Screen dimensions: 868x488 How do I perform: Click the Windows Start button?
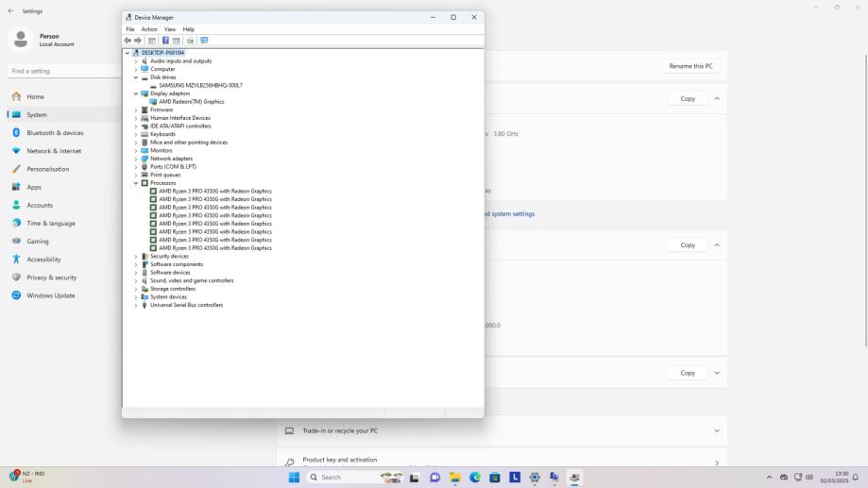point(295,478)
